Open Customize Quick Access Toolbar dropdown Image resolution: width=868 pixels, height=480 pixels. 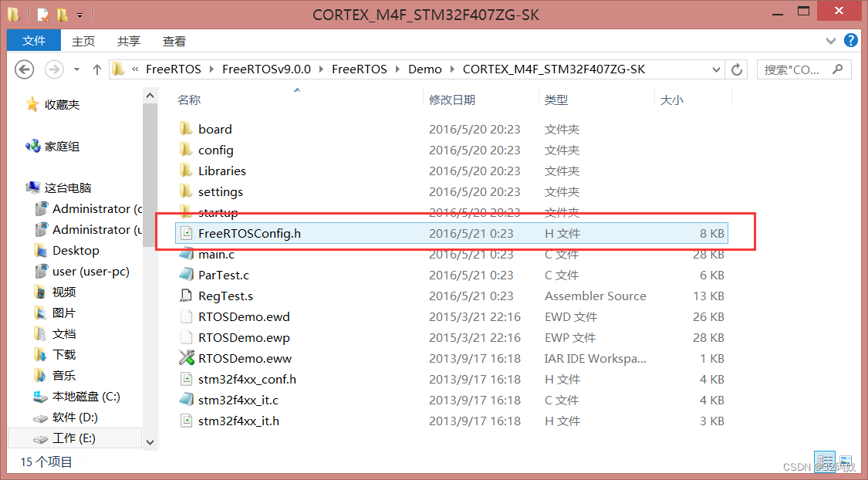(x=79, y=15)
